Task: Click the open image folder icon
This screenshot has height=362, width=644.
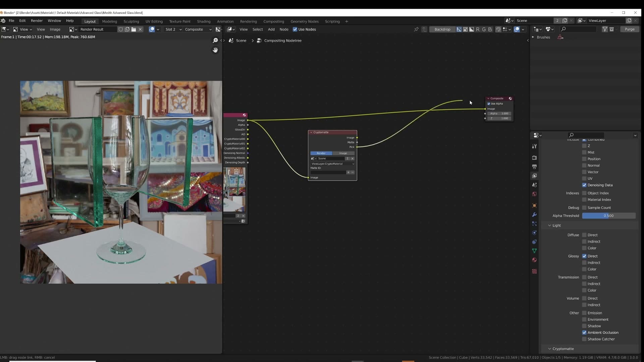Action: point(133,29)
